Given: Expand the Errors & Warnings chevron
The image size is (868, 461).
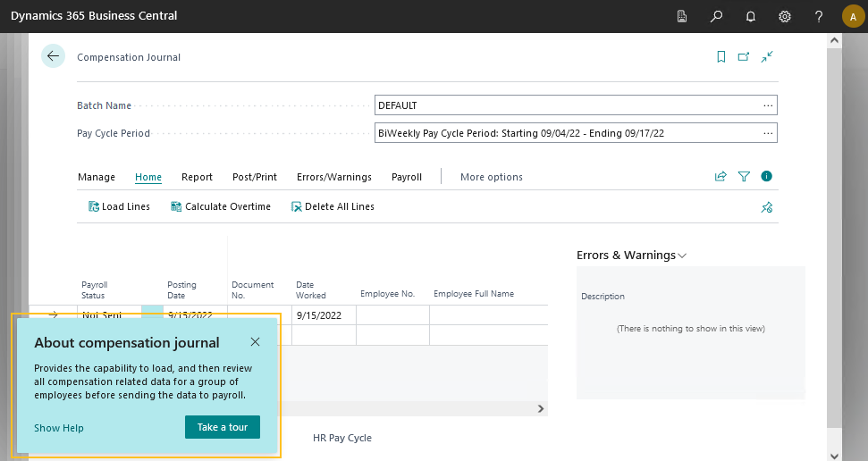Looking at the screenshot, I should tap(683, 256).
